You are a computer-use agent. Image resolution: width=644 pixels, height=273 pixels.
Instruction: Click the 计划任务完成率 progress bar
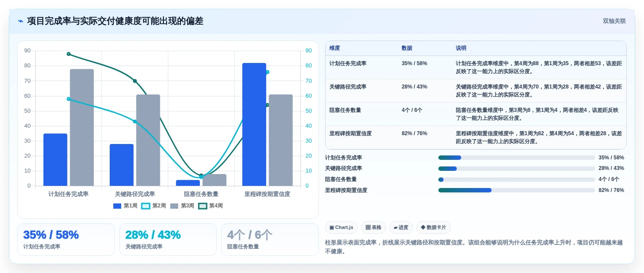(x=516, y=158)
